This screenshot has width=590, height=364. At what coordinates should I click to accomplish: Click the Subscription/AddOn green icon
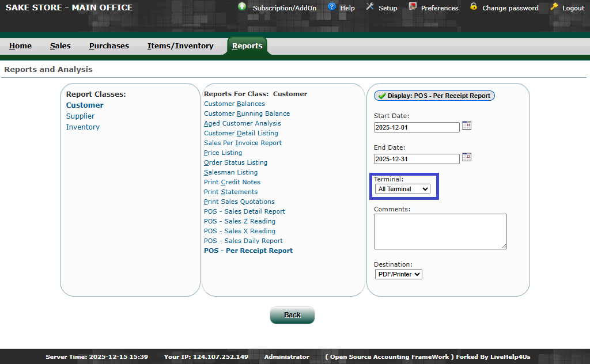242,7
